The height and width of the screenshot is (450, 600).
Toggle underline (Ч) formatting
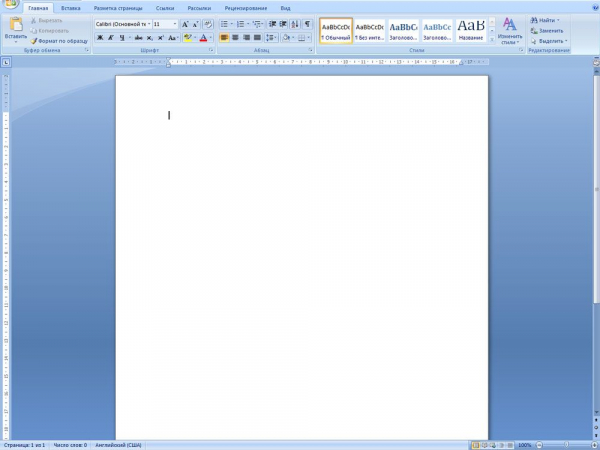[122, 38]
